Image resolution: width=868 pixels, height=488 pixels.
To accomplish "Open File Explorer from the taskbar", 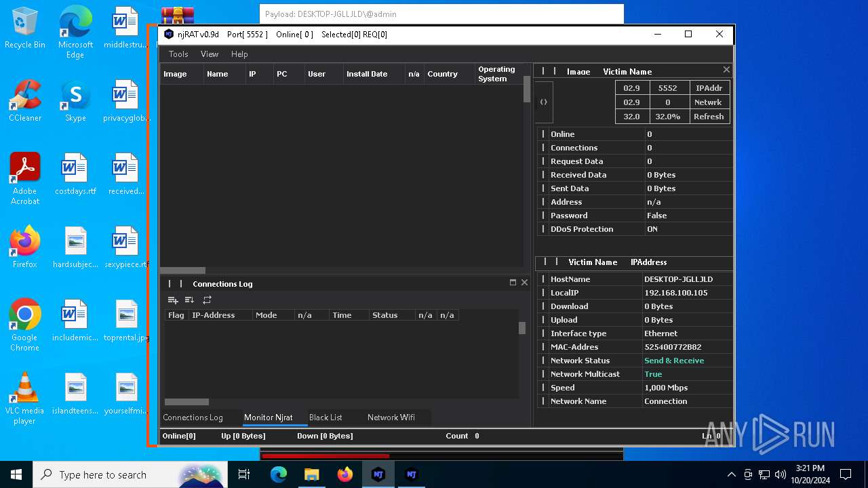I will pos(311,474).
